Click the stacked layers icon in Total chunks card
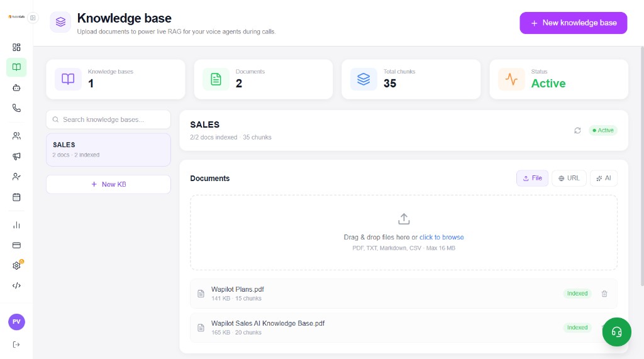 (364, 79)
